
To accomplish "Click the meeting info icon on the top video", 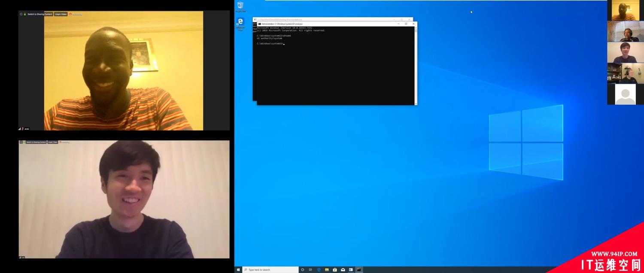I will tap(21, 14).
